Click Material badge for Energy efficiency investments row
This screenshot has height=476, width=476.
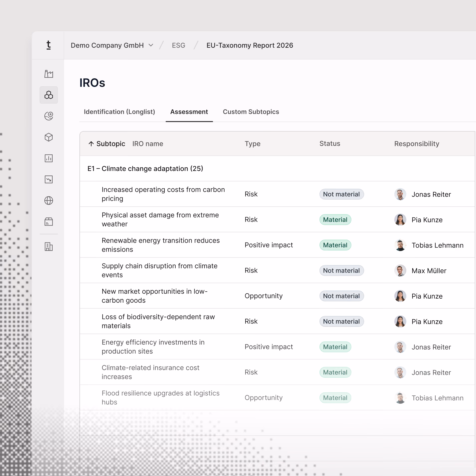pyautogui.click(x=335, y=347)
